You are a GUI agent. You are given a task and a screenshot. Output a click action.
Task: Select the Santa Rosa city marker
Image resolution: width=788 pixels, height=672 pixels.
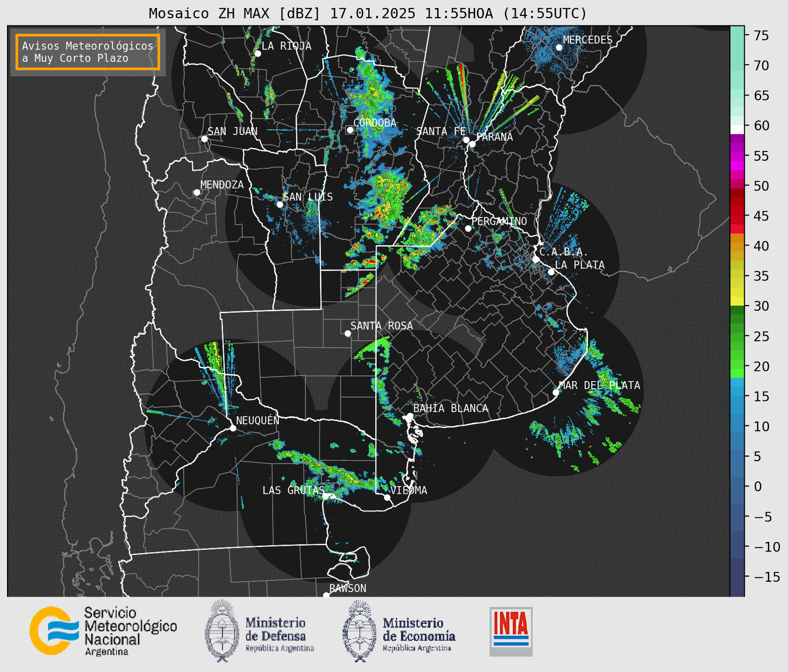click(348, 333)
